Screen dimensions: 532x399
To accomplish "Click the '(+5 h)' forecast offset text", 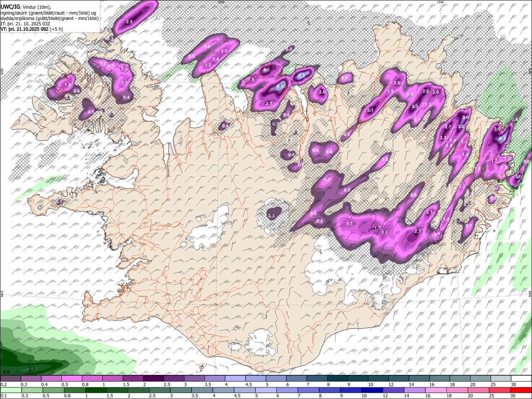I will 57,29.
